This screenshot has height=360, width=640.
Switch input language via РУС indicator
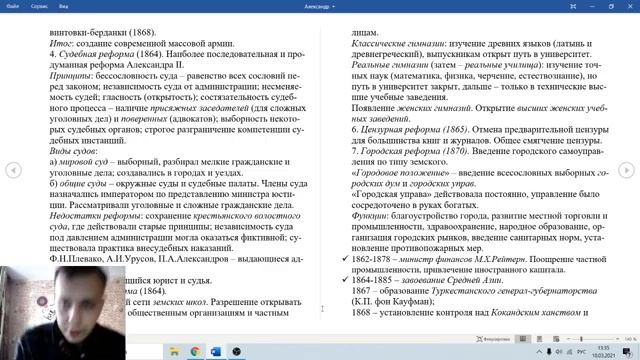[582, 351]
